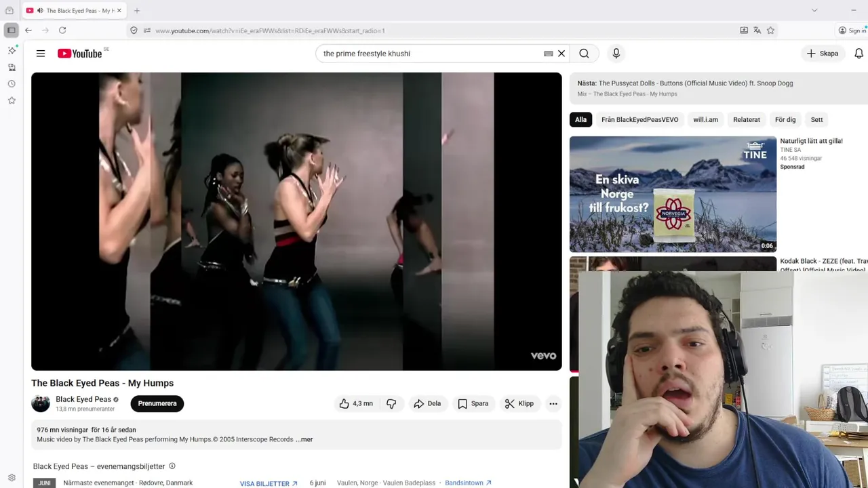The height and width of the screenshot is (488, 868).
Task: List all tabs with the chevron
Action: click(x=814, y=10)
